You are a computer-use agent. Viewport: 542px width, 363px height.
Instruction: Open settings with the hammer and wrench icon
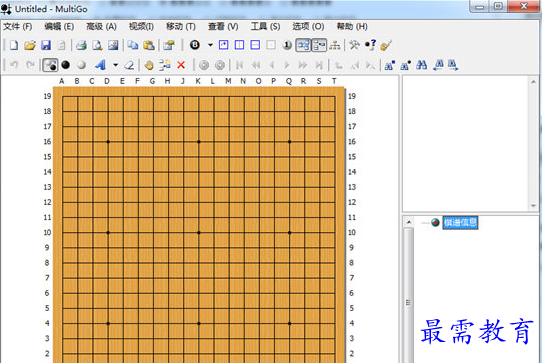coord(354,45)
